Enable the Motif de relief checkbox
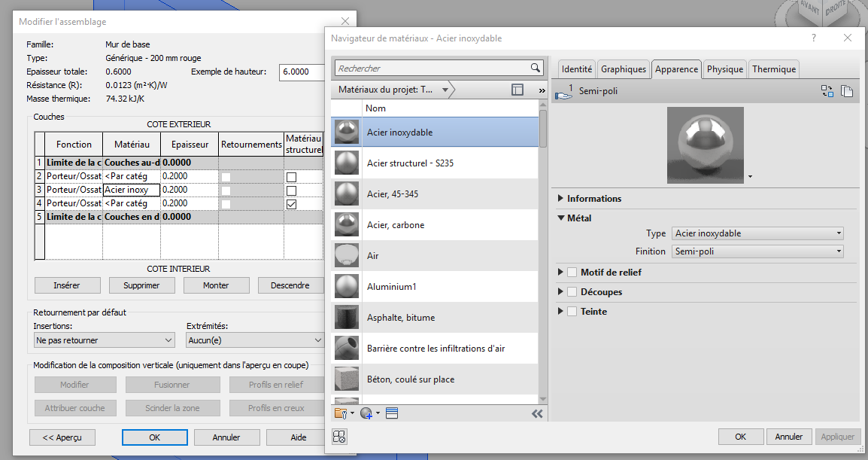The width and height of the screenshot is (868, 460). point(572,272)
